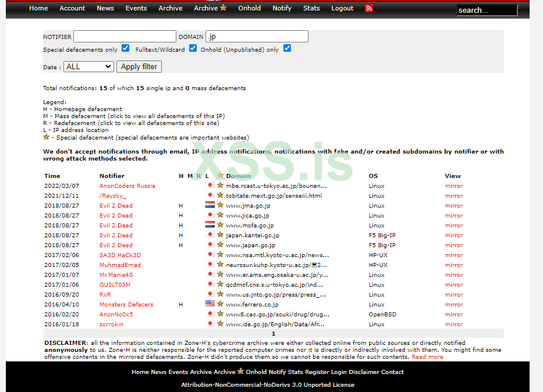Uncheck Special defacements only checkbox
This screenshot has height=392, width=543.
[x=125, y=48]
